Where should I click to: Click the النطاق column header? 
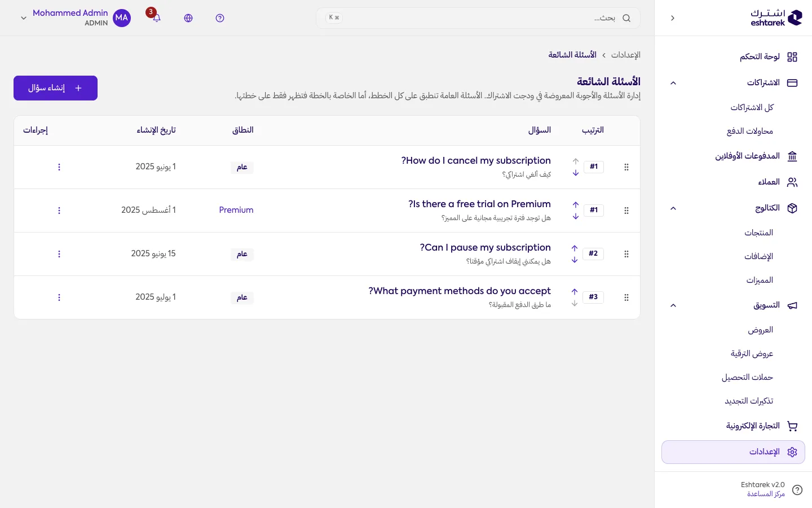tap(243, 130)
